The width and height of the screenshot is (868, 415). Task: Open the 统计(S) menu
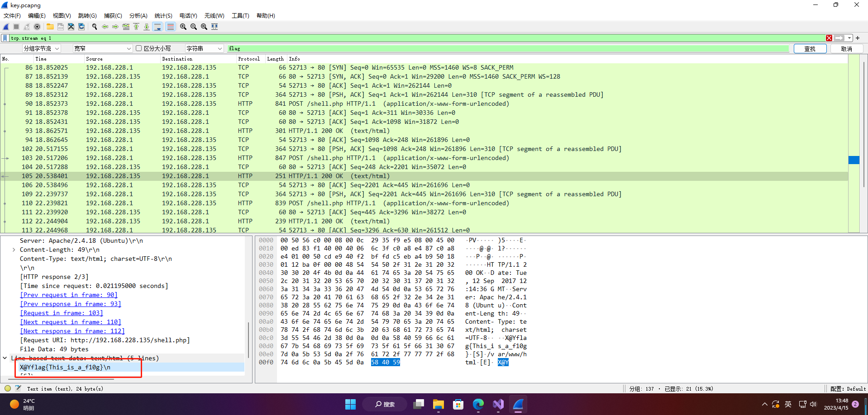[163, 16]
